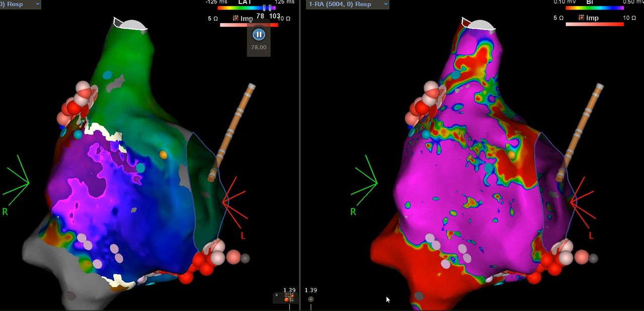
Task: Click the right panel impedance color bar
Action: (594, 24)
